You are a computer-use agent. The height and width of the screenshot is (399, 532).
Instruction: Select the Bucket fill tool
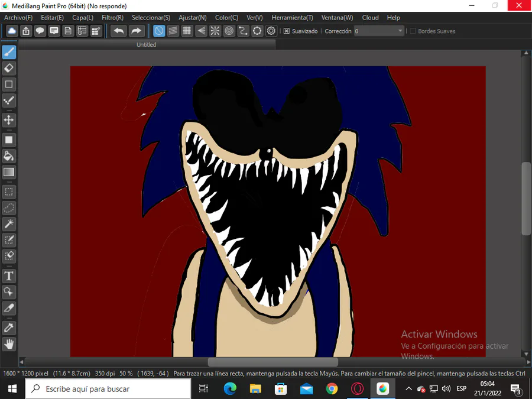pyautogui.click(x=9, y=156)
